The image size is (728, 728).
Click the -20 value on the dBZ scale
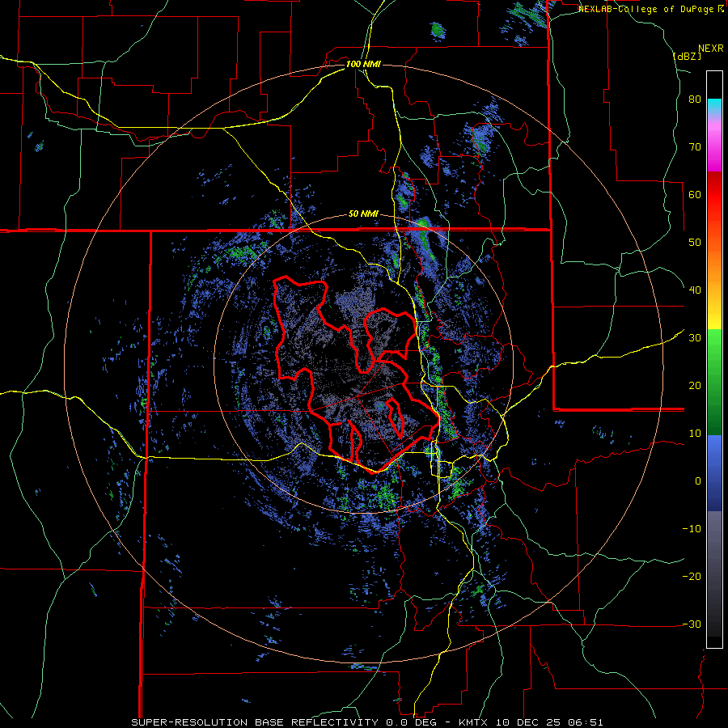pyautogui.click(x=692, y=576)
